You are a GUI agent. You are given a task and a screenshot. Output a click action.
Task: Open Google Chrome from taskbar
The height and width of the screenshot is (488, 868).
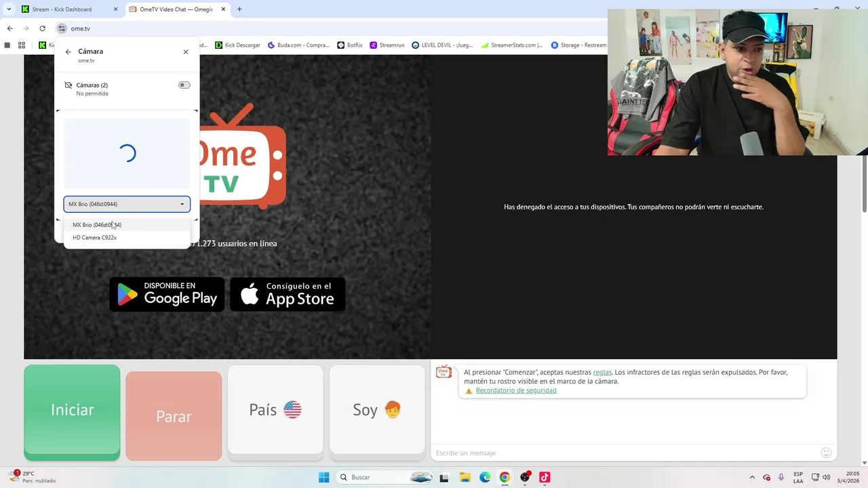click(x=505, y=477)
